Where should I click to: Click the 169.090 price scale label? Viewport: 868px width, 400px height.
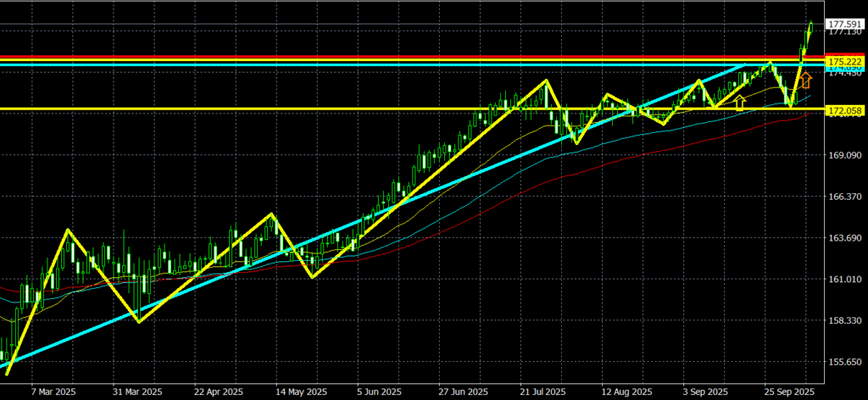[x=845, y=156]
